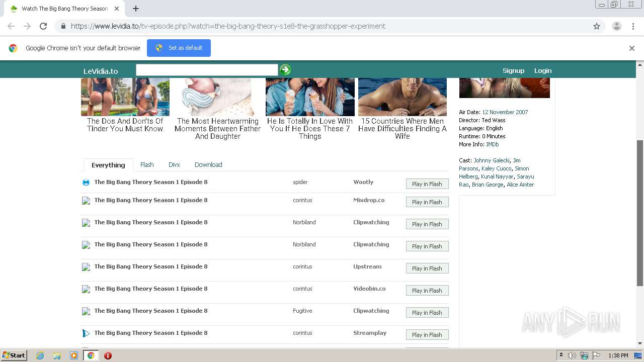Open cast member Alice Amter link

520,185
